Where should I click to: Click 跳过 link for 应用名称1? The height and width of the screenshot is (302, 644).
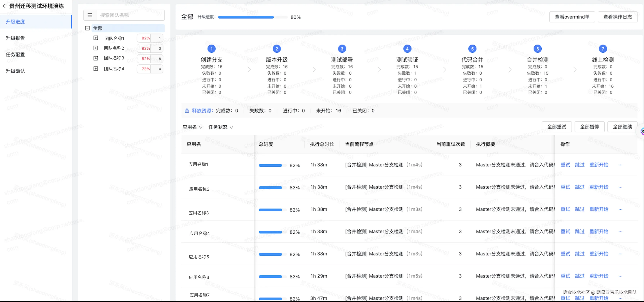pos(580,165)
